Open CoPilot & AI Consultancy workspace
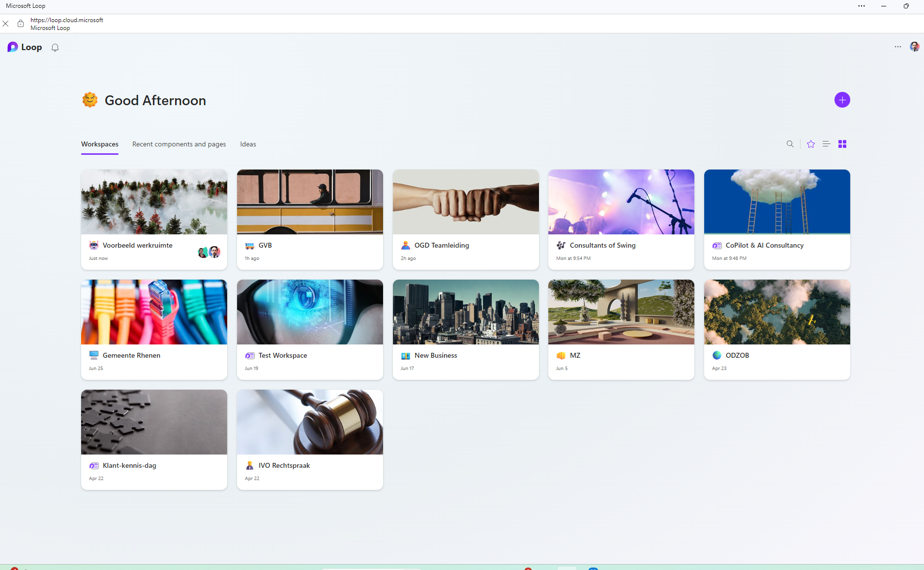The image size is (924, 570). click(765, 245)
